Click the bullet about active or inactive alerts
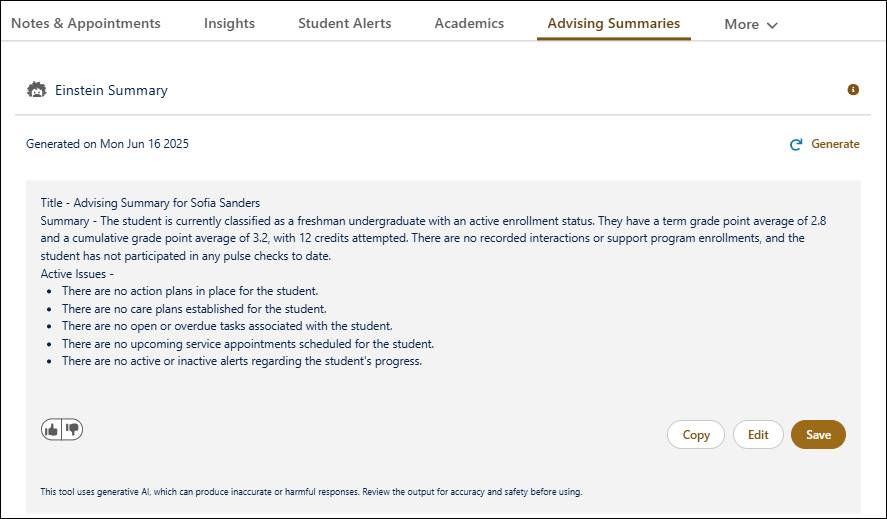The image size is (887, 519). [x=242, y=361]
